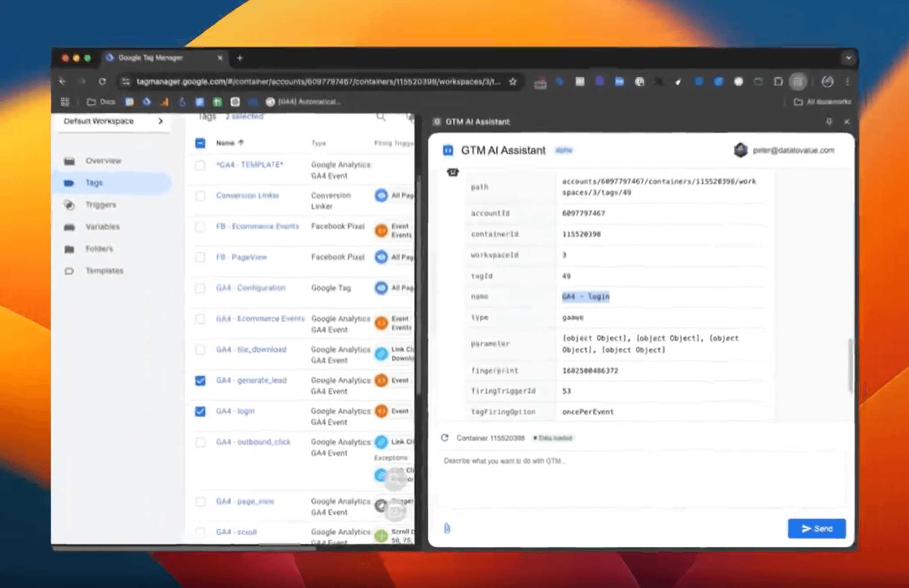Check the *GA4 - TEMPLATE* tag checkbox

(x=200, y=165)
